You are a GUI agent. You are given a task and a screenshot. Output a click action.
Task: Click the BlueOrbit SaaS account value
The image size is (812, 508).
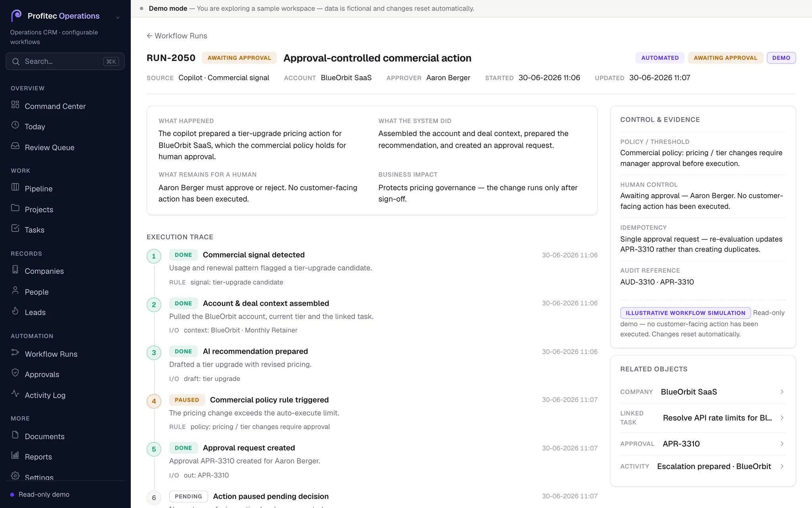click(x=346, y=78)
